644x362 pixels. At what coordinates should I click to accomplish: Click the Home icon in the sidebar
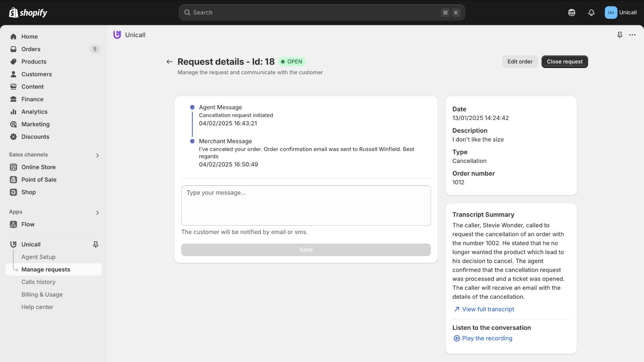(x=13, y=37)
